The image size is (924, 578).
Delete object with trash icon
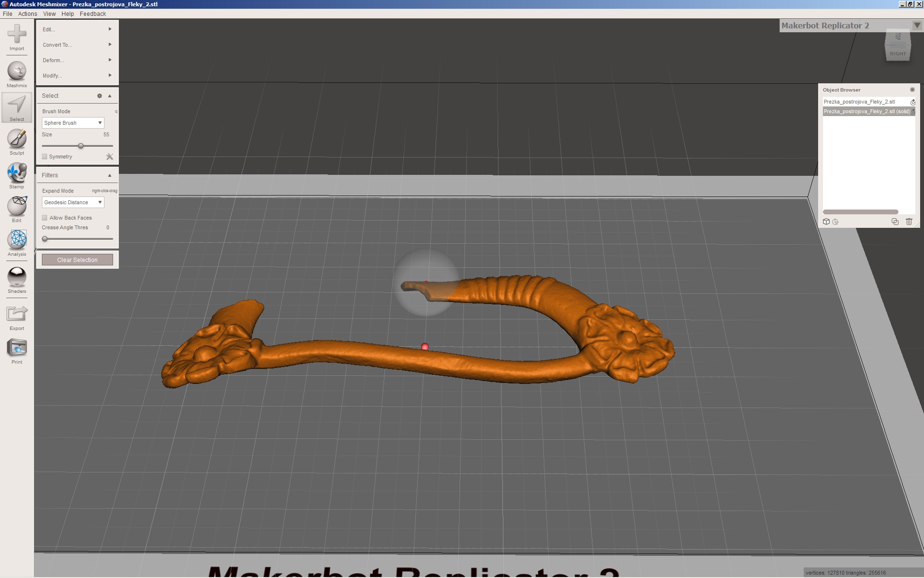(x=909, y=222)
